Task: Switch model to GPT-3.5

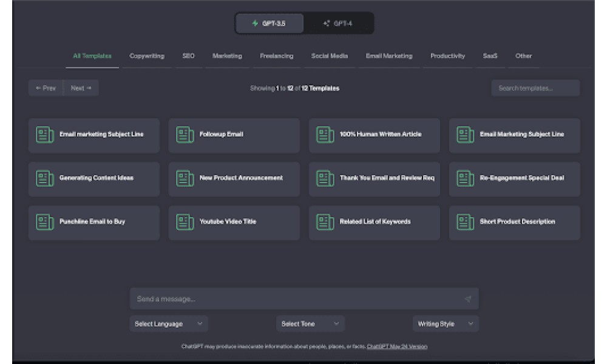Action: pyautogui.click(x=270, y=24)
